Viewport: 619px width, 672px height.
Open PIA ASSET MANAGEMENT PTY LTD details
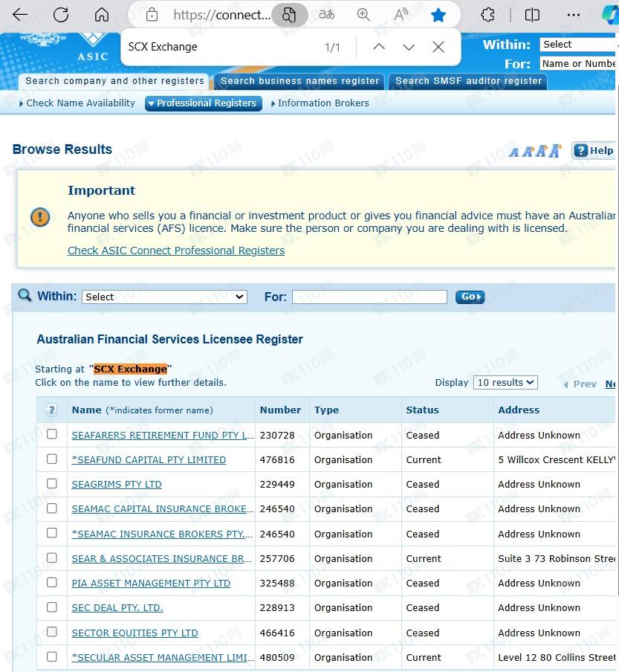[x=151, y=584]
